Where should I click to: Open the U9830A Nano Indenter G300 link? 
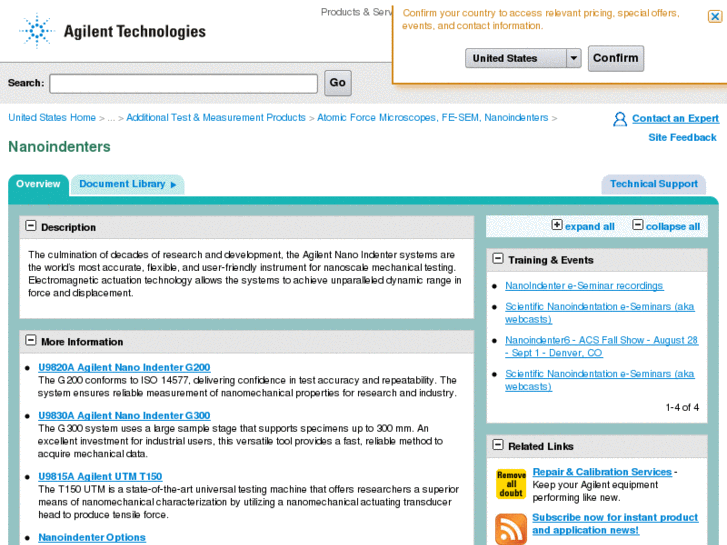[x=124, y=416]
